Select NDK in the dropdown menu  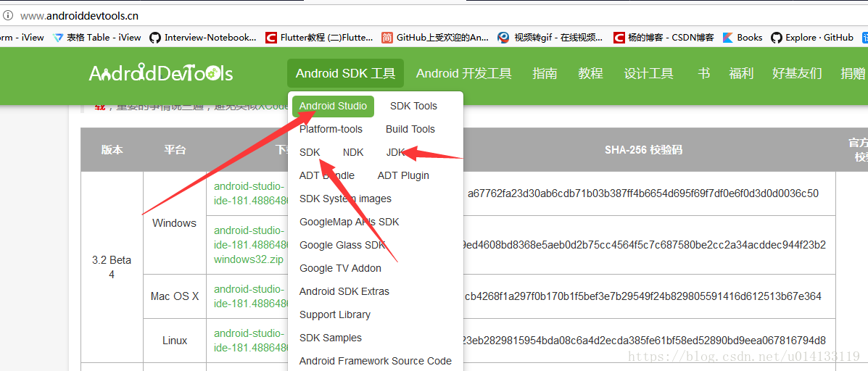click(353, 153)
